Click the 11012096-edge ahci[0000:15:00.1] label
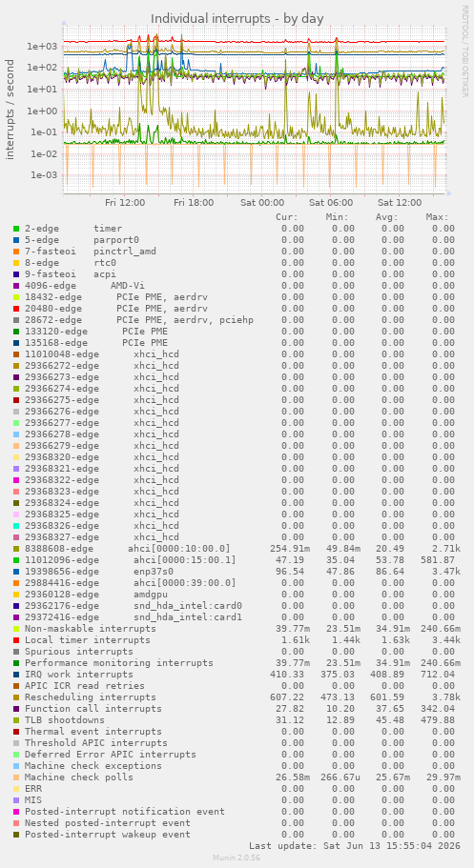This screenshot has width=474, height=868. click(131, 560)
